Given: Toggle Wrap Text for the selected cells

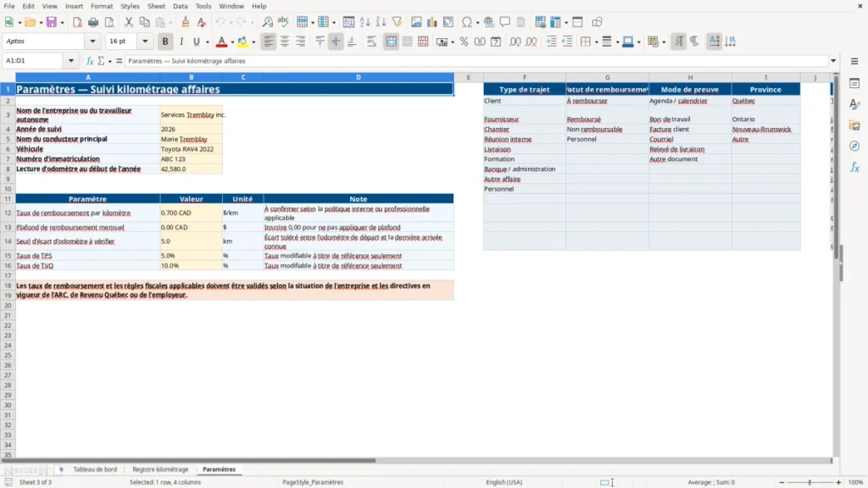Looking at the screenshot, I should coord(371,42).
